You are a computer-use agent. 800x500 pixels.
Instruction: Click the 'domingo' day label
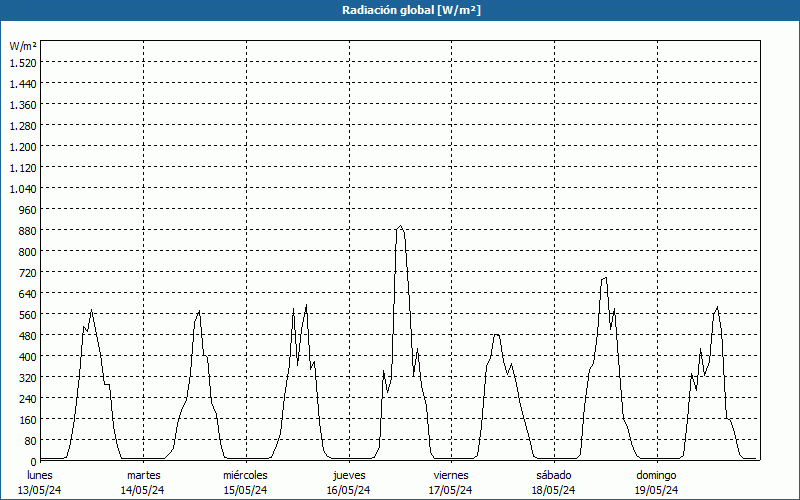click(656, 475)
